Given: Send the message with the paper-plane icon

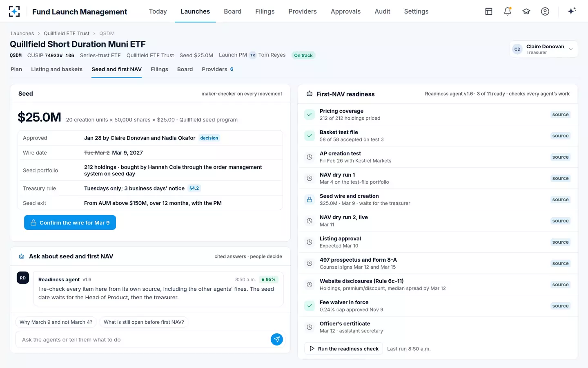Looking at the screenshot, I should coord(277,339).
